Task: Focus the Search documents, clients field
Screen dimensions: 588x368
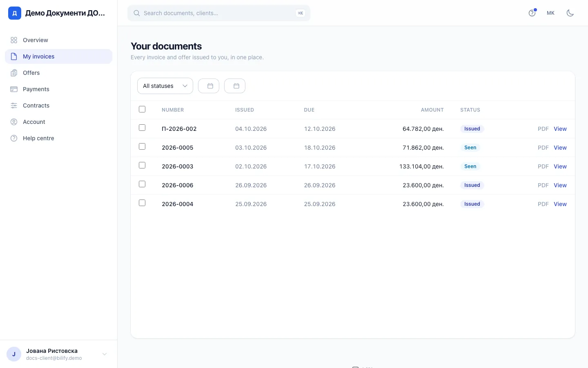Action: (x=219, y=13)
